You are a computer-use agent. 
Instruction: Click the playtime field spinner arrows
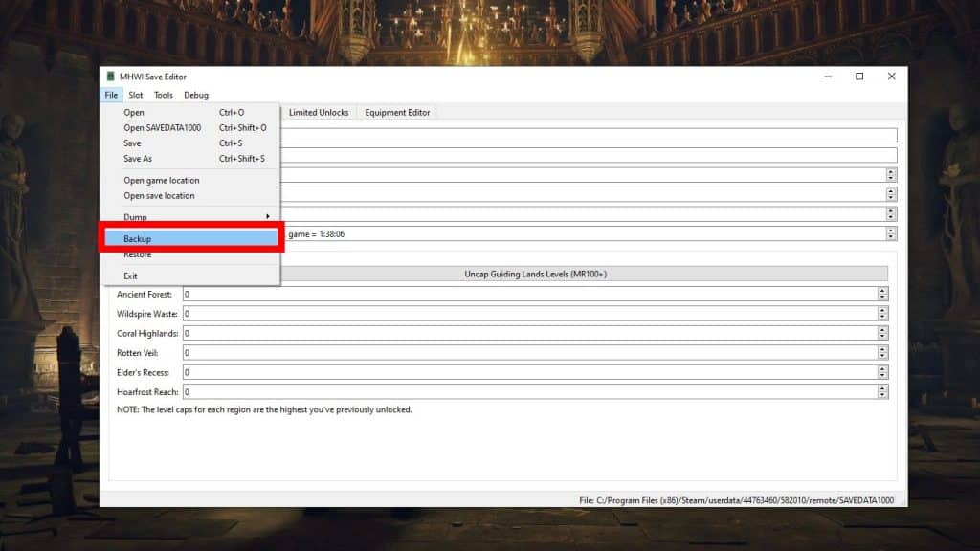[891, 233]
